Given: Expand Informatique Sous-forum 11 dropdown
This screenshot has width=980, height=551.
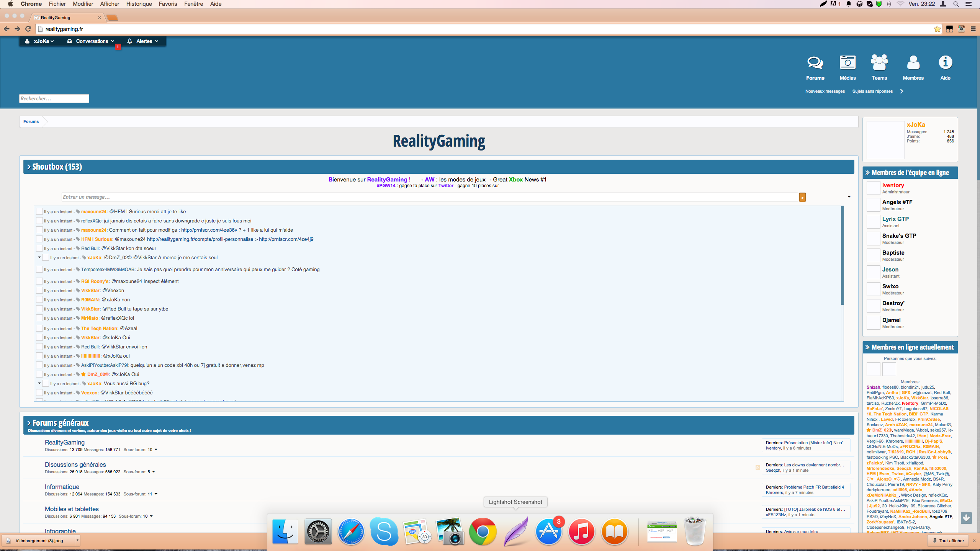Looking at the screenshot, I should (x=156, y=494).
